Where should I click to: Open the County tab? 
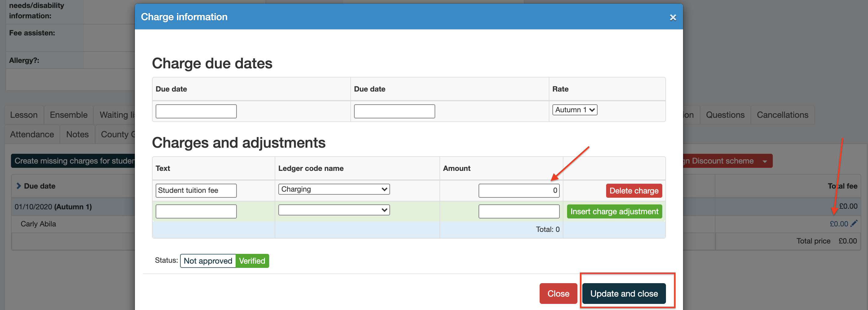pos(115,135)
